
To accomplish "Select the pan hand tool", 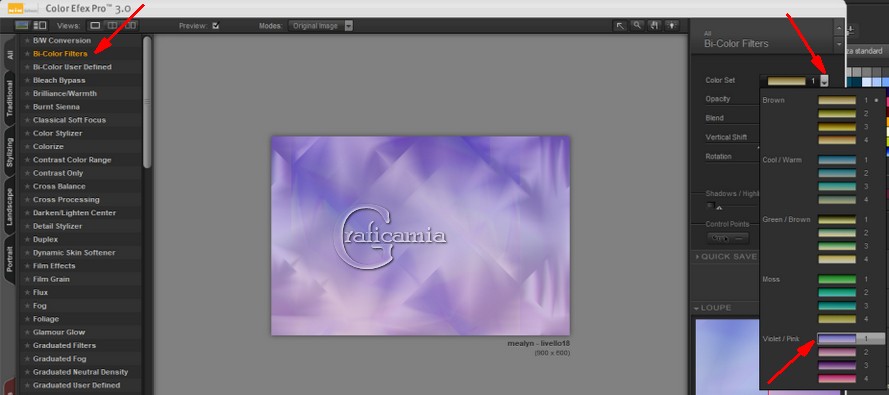I will point(654,26).
